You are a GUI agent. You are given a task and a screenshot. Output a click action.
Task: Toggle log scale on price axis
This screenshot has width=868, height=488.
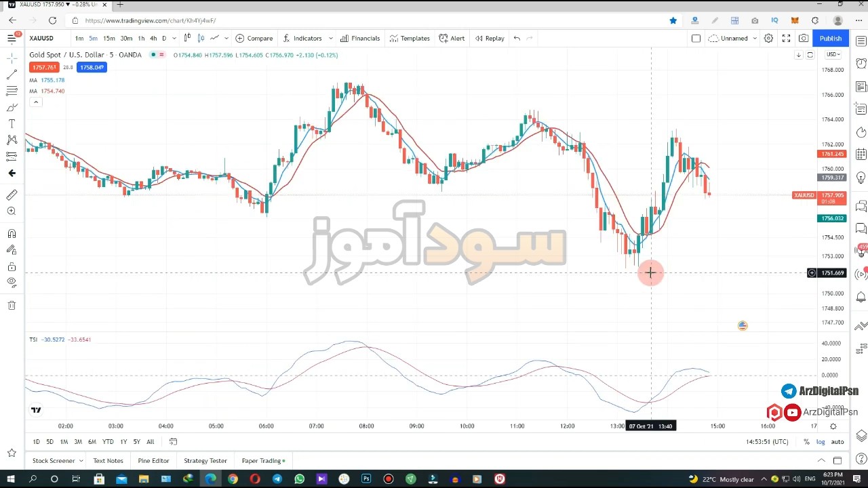pos(821,442)
